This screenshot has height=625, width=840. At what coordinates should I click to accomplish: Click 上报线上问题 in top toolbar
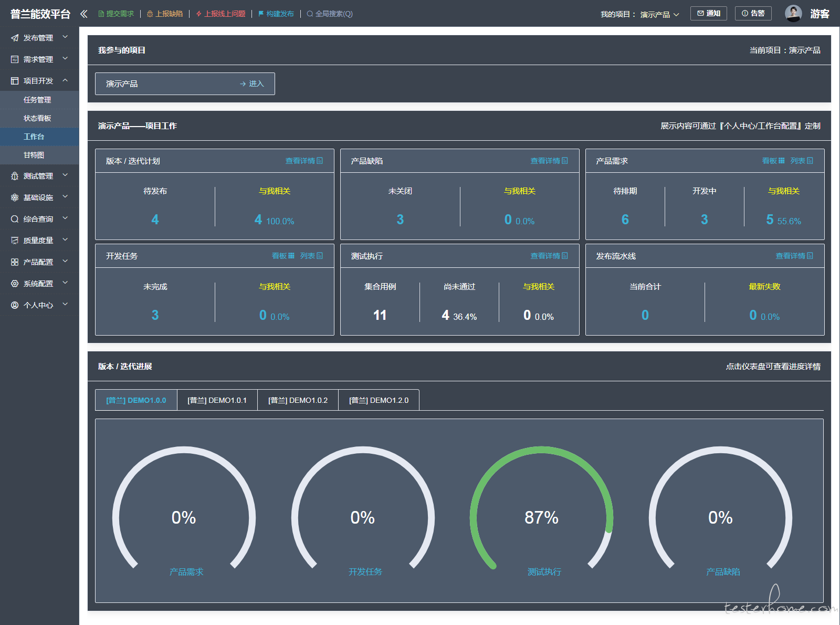pos(220,14)
